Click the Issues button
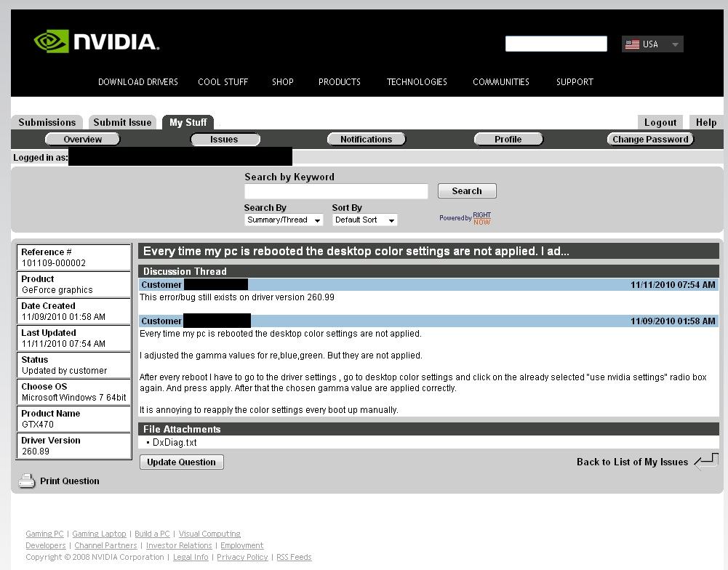 click(x=225, y=140)
